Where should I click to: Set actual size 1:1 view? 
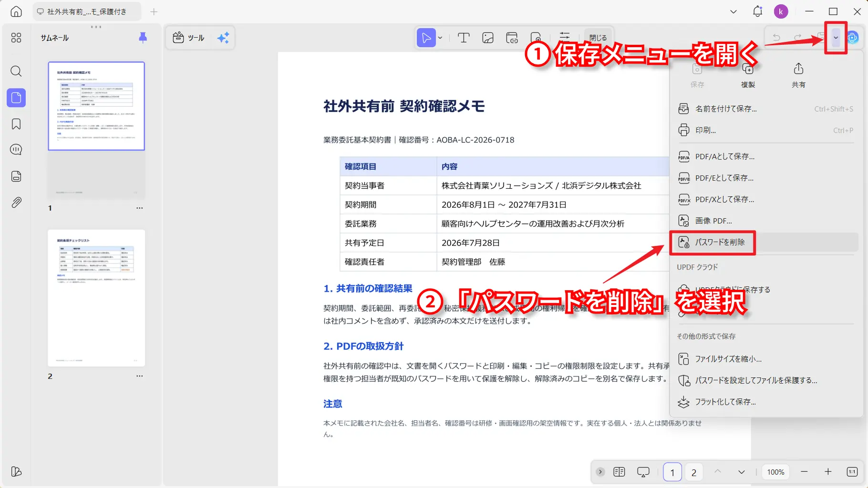click(852, 472)
